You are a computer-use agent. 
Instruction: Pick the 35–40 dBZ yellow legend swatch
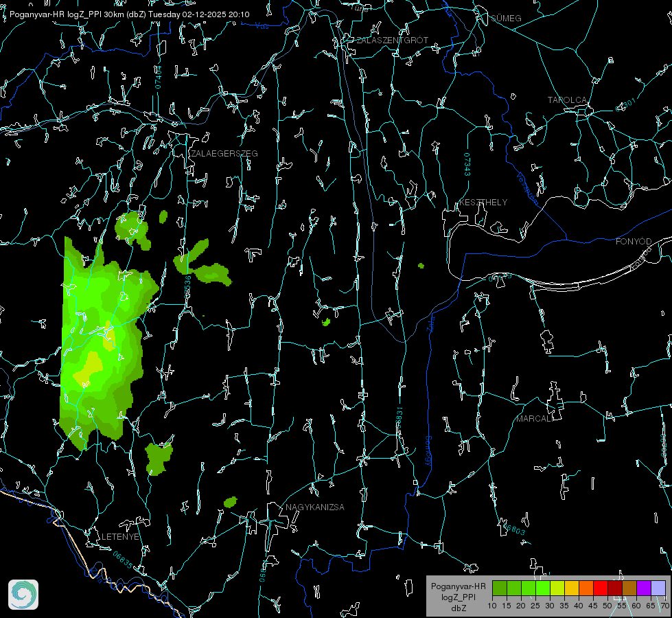click(x=572, y=588)
